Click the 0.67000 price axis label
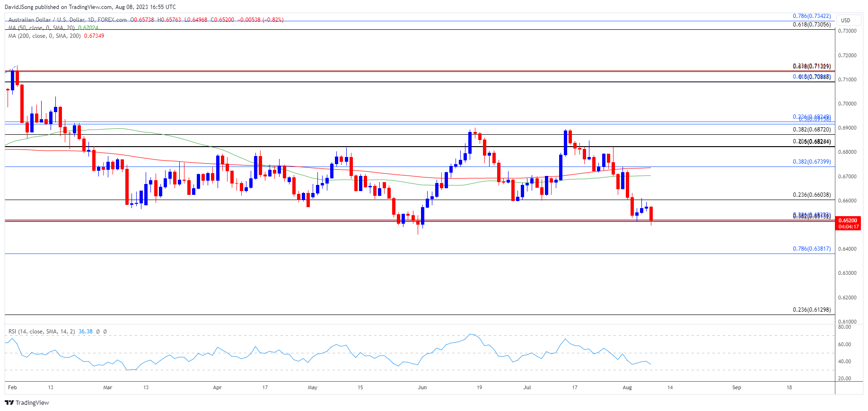The width and height of the screenshot is (868, 411). coord(847,176)
